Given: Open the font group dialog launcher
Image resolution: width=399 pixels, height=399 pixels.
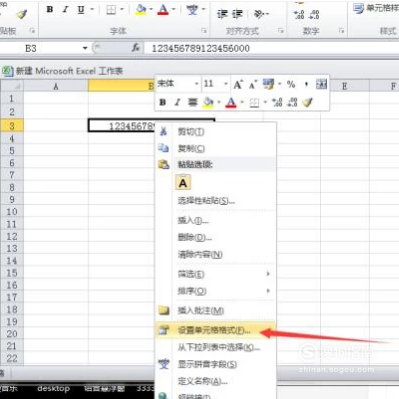Looking at the screenshot, I should click(204, 31).
